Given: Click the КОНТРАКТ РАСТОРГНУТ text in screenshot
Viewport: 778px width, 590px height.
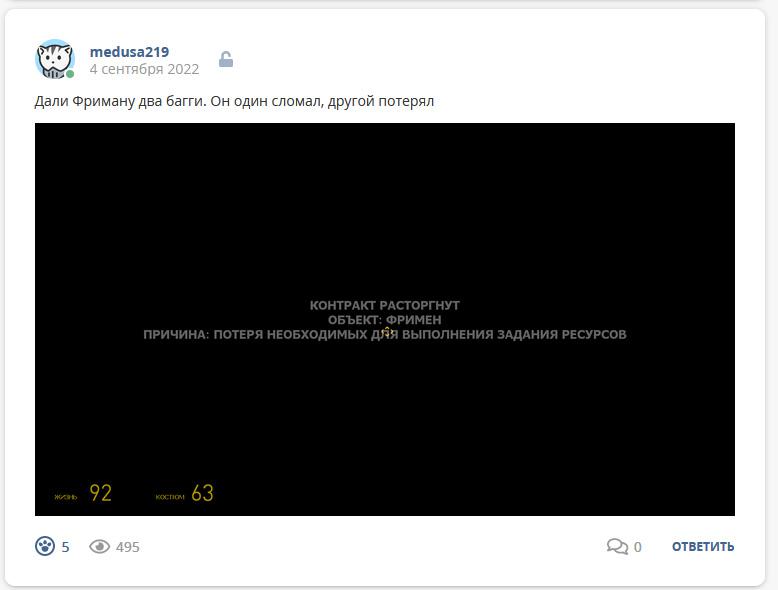Looking at the screenshot, I should pyautogui.click(x=385, y=305).
